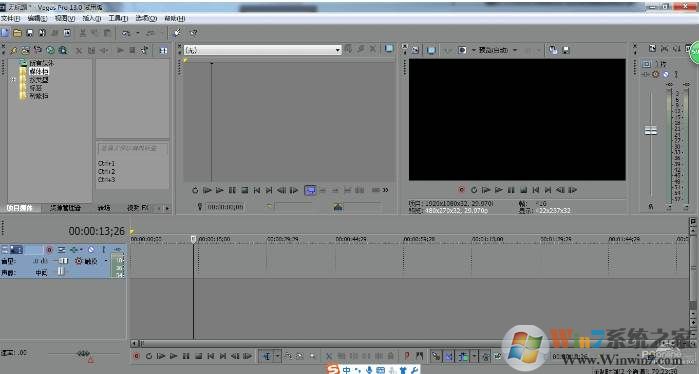Open the trimmer media history dropdown
Screen dimensions: 699x374
(x=337, y=50)
